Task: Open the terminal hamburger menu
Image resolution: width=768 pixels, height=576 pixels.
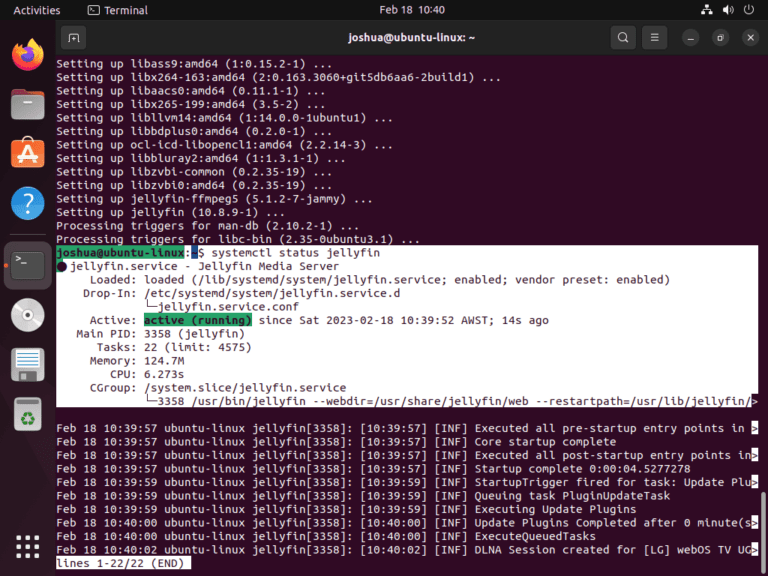Action: click(x=654, y=38)
